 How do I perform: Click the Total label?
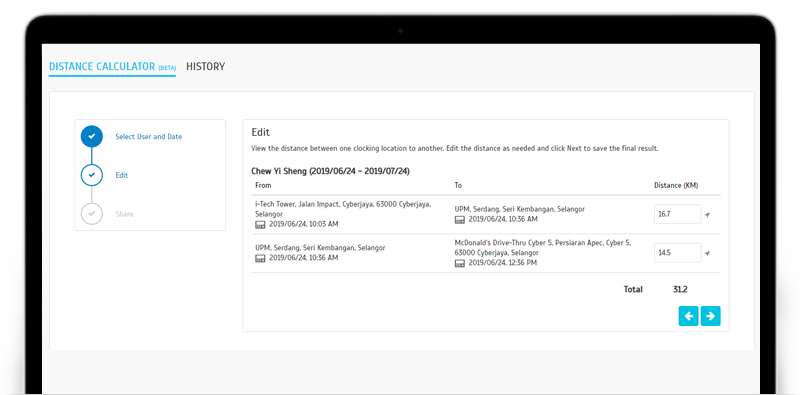click(x=633, y=289)
